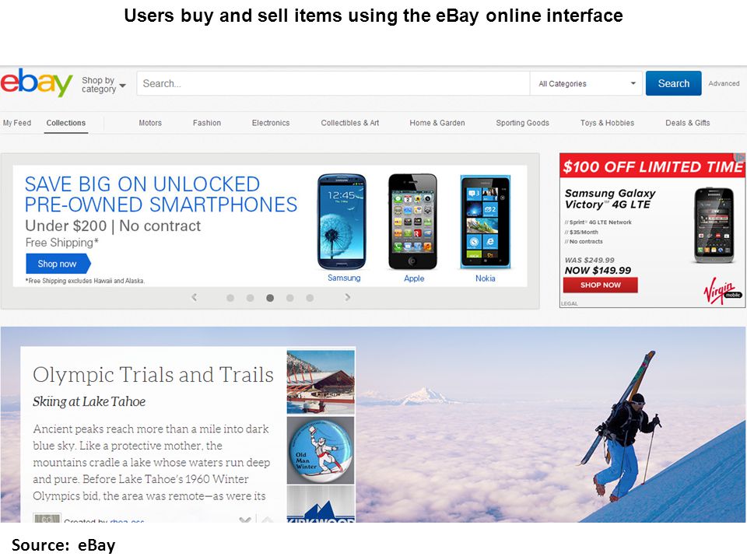Open the Electronics menu
The width and height of the screenshot is (747, 560).
tap(271, 123)
